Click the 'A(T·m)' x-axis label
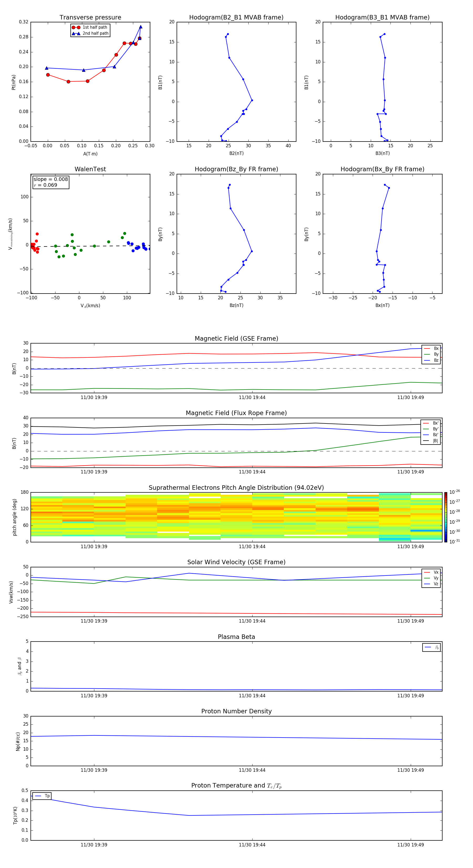This screenshot has width=473, height=868. tap(90, 154)
